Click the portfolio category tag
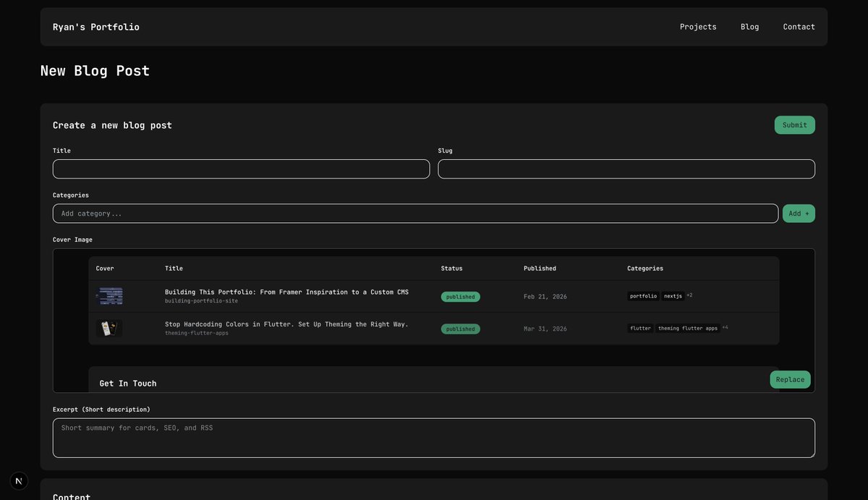Screen dimensions: 868x500 coord(643,296)
